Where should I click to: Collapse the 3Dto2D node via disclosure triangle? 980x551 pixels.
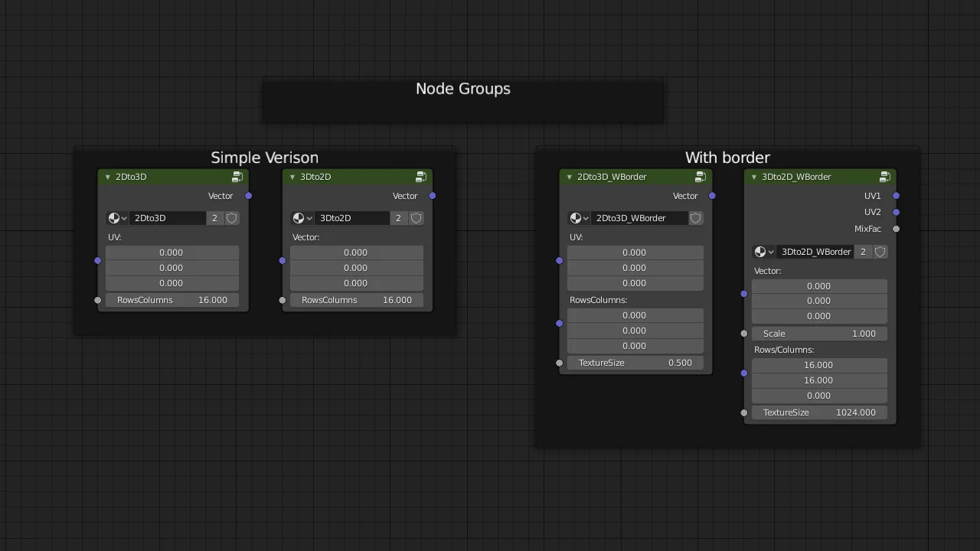(x=292, y=177)
